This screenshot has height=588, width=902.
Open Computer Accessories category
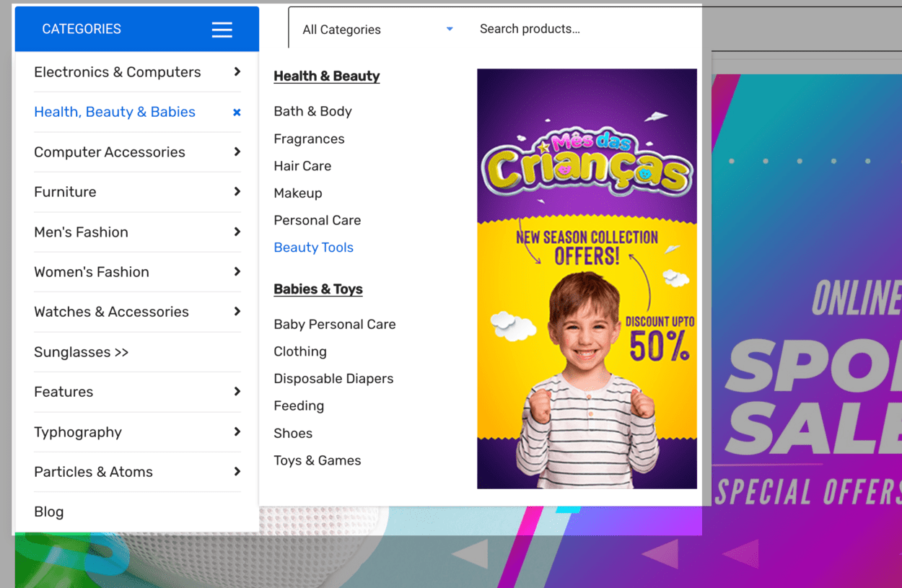coord(110,152)
